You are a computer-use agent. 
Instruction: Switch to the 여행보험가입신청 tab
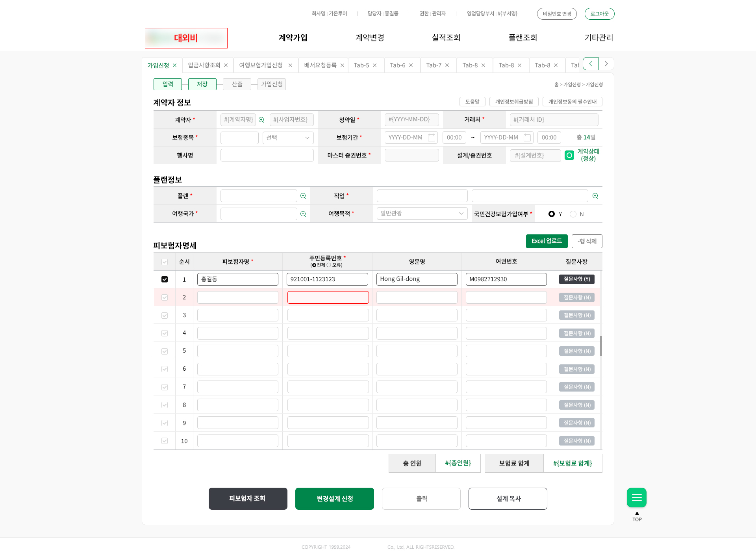pos(261,65)
